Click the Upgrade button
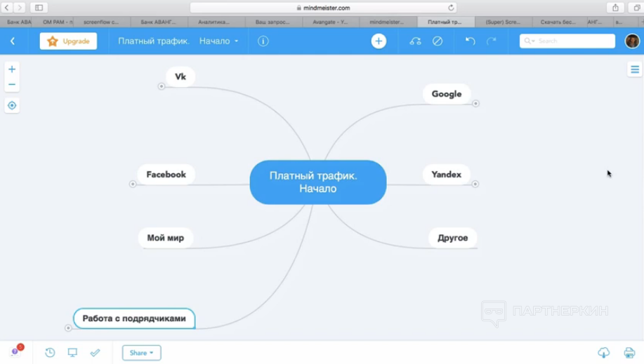The height and width of the screenshot is (364, 644). tap(68, 41)
